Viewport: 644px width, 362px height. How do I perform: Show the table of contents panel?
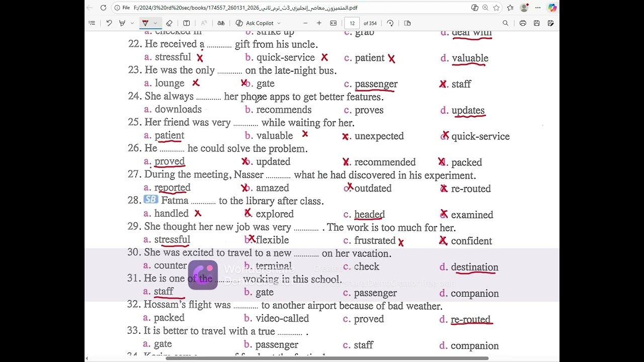92,23
